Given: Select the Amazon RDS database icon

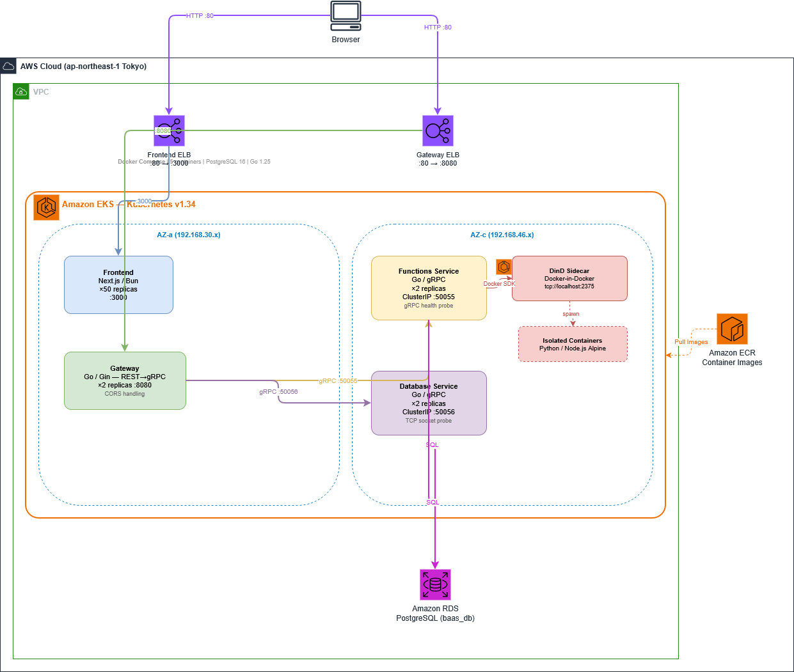Looking at the screenshot, I should coord(435,585).
